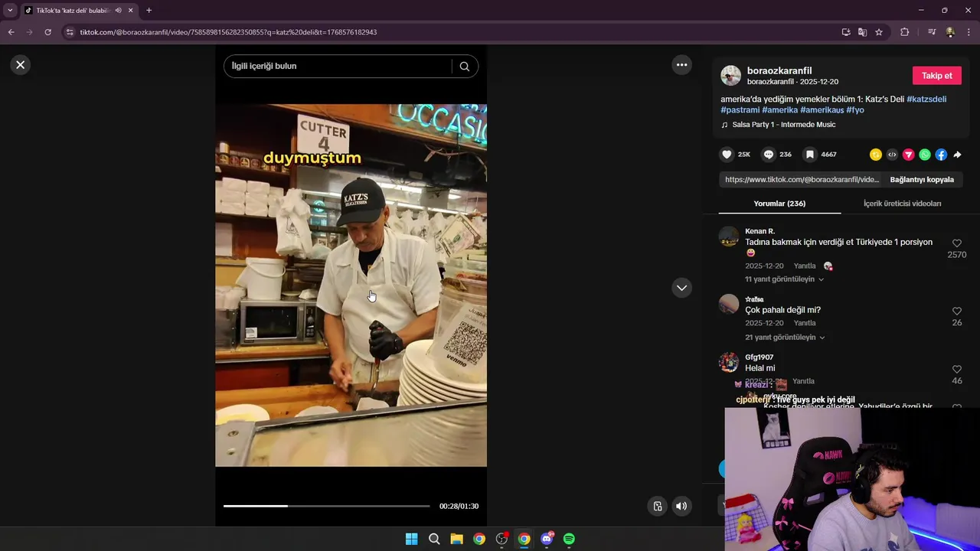Mute the video with the speaker icon

pos(681,506)
